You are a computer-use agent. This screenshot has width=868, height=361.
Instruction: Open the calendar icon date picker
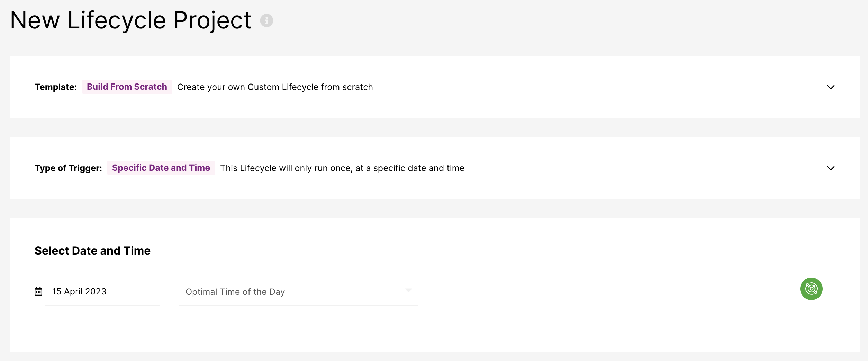tap(38, 291)
